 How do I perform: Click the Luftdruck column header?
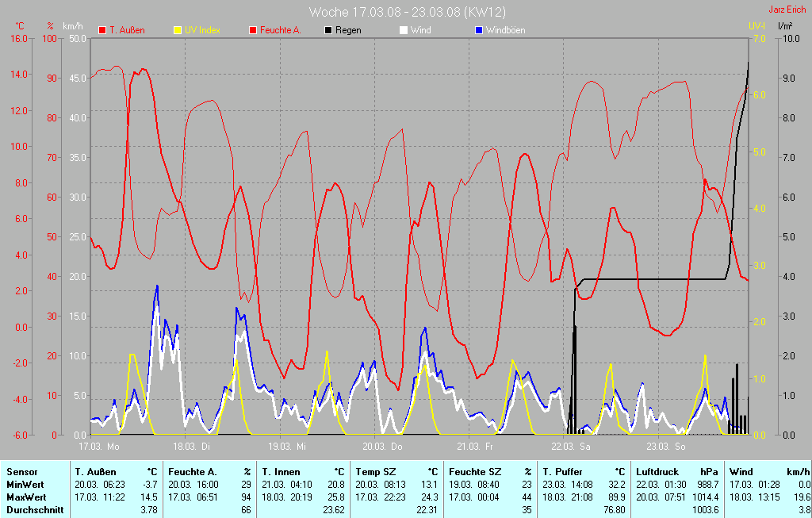pyautogui.click(x=657, y=472)
